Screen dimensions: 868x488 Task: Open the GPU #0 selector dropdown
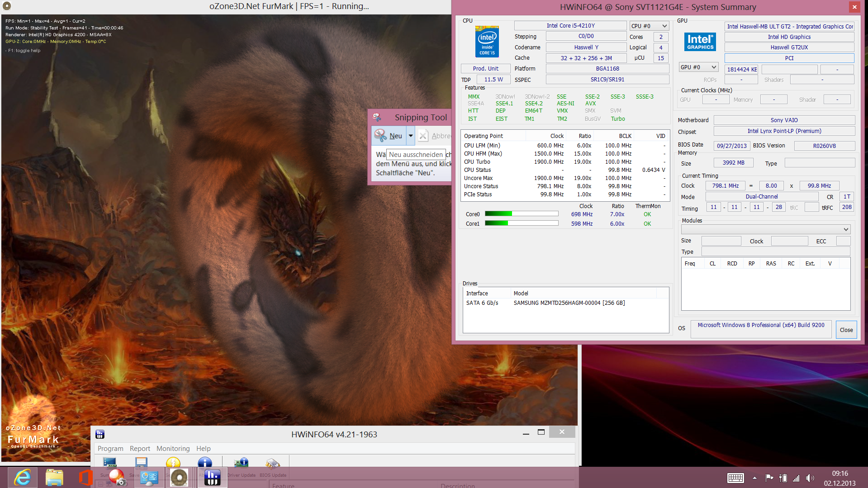coord(699,67)
